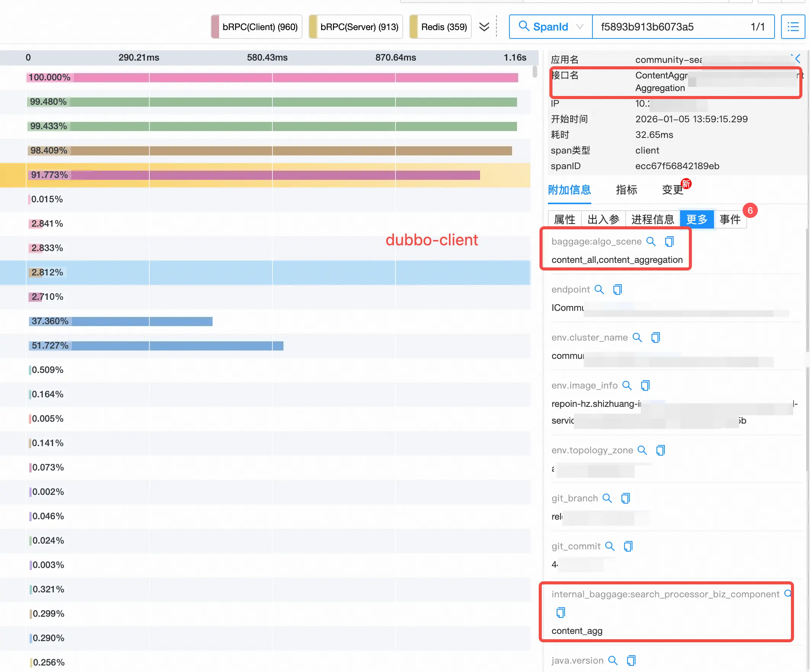810x672 pixels.
Task: Select the 出入参 sub-tab
Action: click(603, 219)
